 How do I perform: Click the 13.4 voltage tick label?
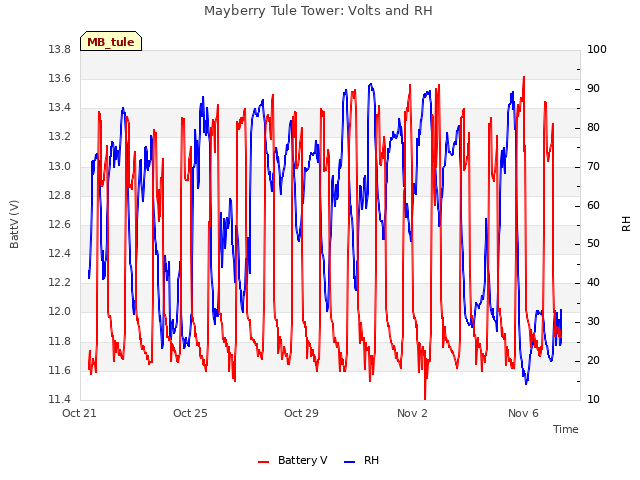pos(60,108)
